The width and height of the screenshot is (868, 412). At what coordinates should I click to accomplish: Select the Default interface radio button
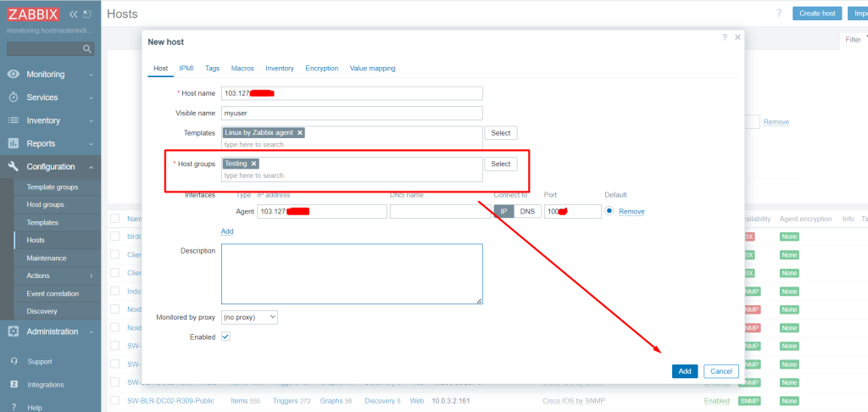pos(609,211)
